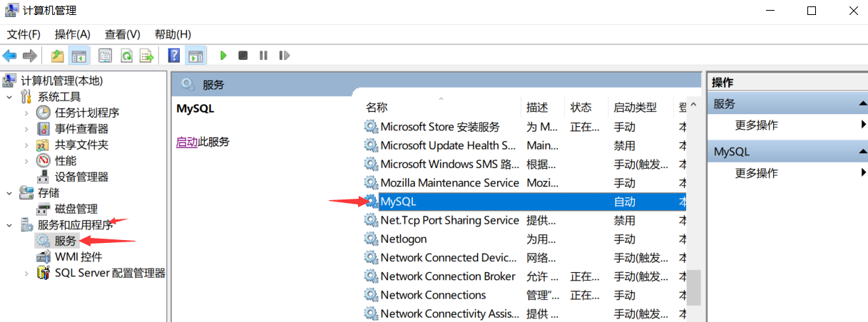
Task: Select 任务计划程序 in the tree
Action: 87,113
